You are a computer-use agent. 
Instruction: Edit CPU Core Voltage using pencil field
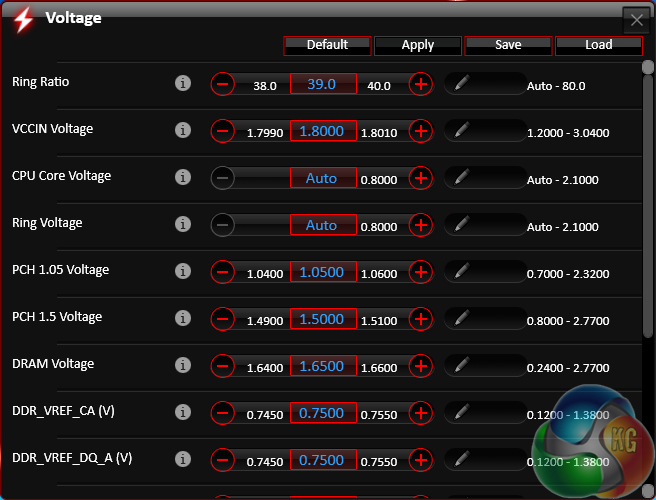(485, 177)
